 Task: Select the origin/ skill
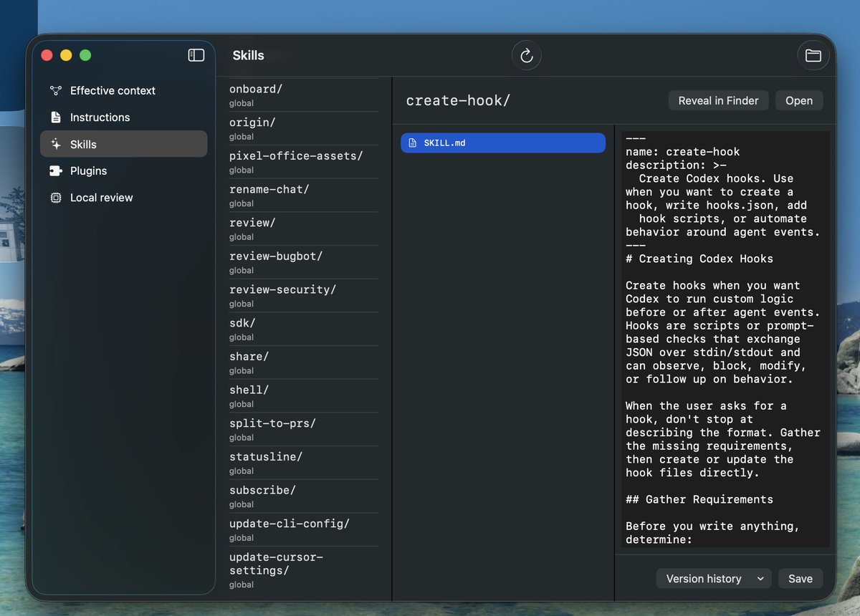(303, 129)
